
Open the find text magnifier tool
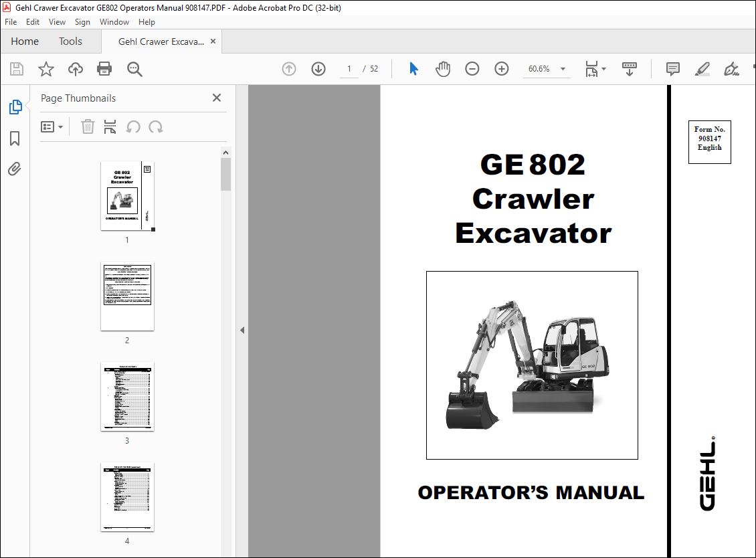134,69
